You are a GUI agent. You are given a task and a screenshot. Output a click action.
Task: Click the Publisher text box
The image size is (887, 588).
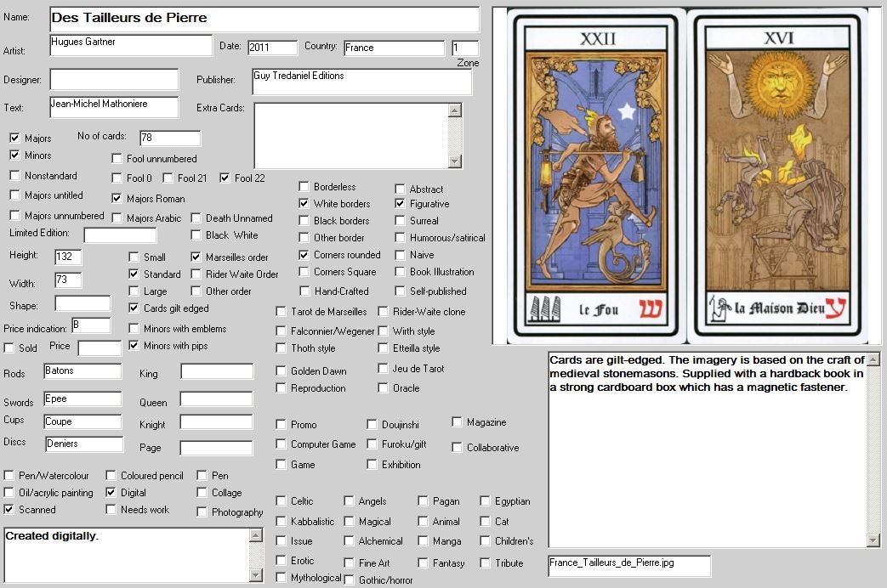click(x=361, y=82)
